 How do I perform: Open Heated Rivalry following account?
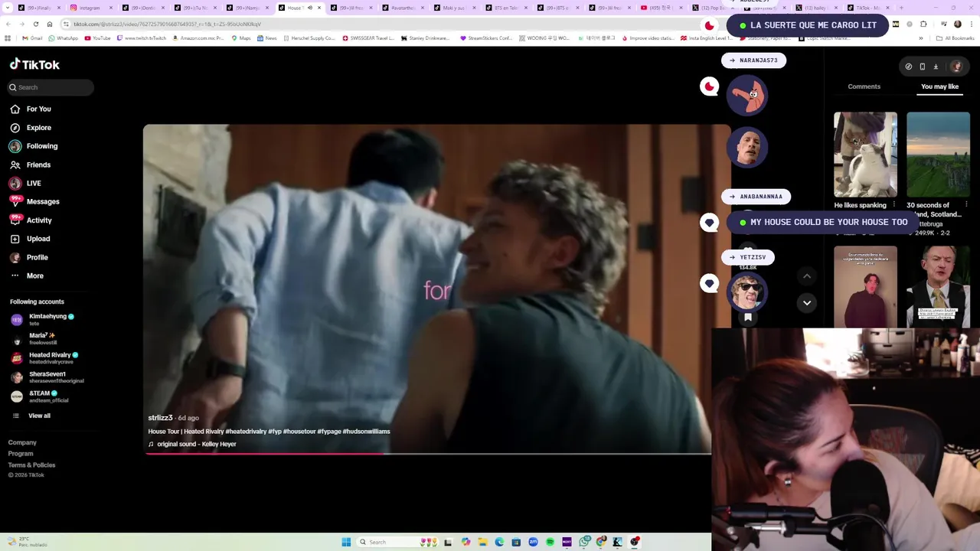coord(44,358)
